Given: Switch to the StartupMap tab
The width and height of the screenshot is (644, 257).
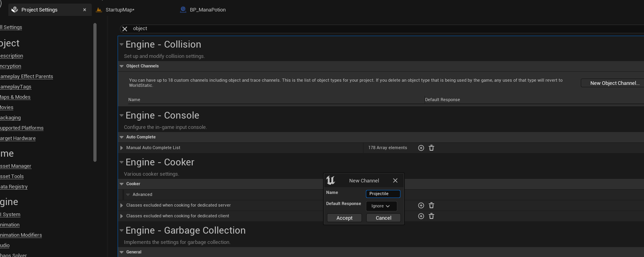Looking at the screenshot, I should tap(120, 10).
